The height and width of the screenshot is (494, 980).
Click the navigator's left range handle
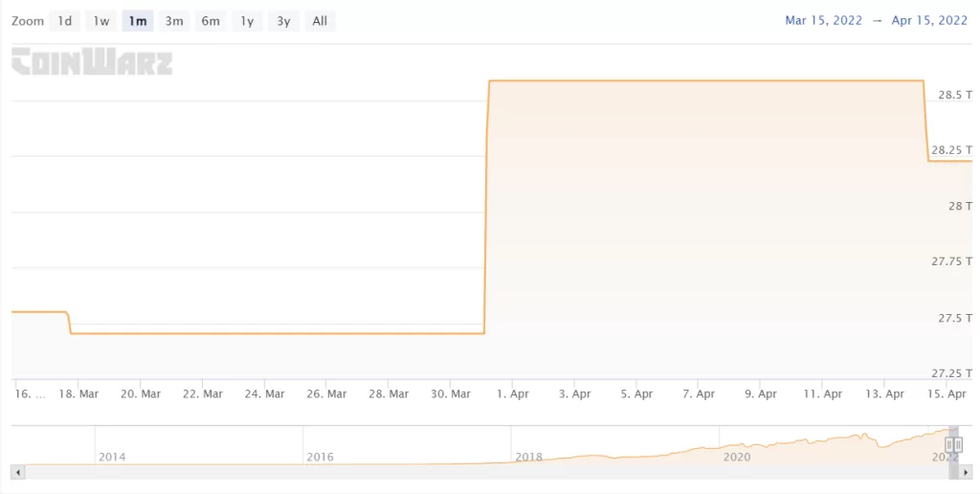948,445
